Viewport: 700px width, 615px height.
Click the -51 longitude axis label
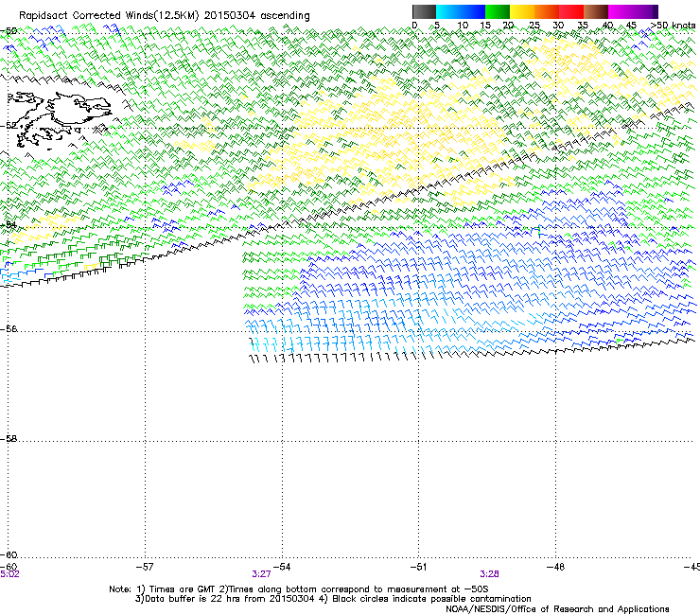tap(418, 567)
